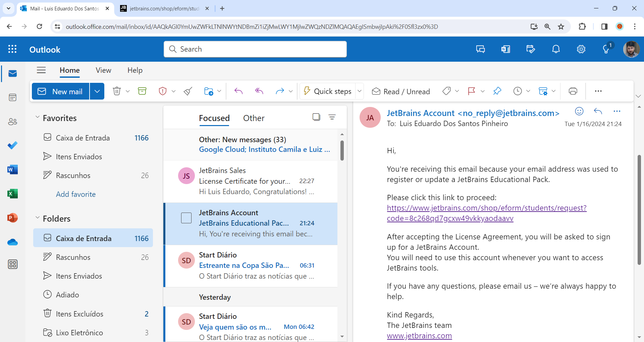The image size is (644, 342).
Task: Switch to the View ribbon tab
Action: [x=103, y=70]
